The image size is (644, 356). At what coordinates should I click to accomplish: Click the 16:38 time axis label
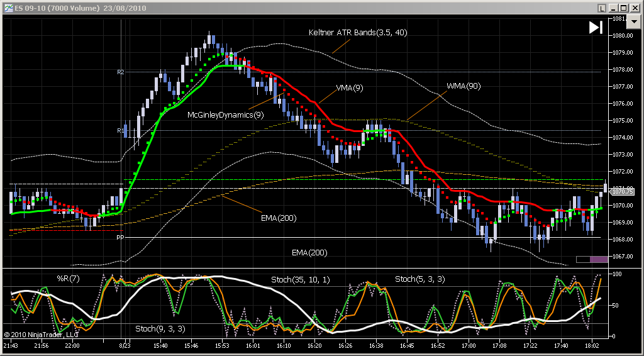[x=376, y=346]
